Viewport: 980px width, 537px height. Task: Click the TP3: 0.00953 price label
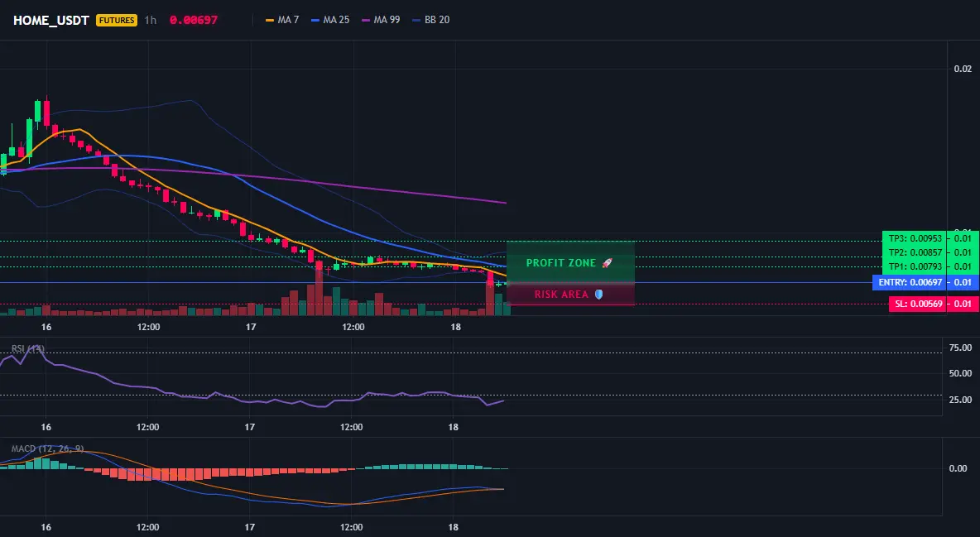click(915, 238)
